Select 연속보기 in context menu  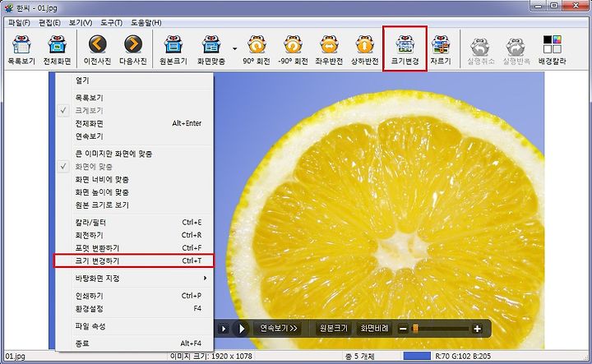tap(134, 136)
